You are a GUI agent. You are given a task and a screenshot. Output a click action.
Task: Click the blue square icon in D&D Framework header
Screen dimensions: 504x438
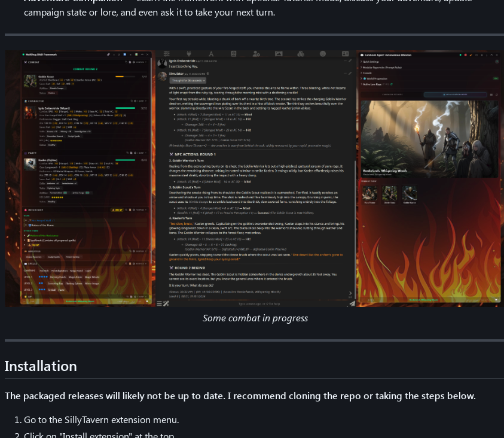pos(125,54)
